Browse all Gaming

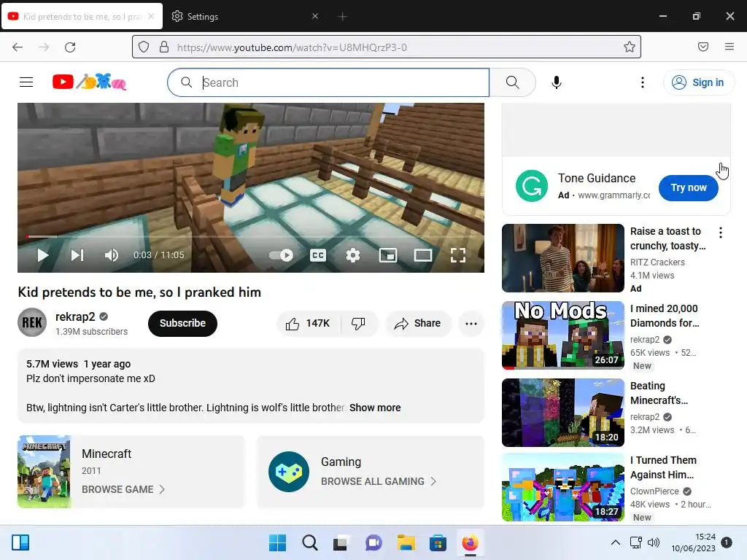[379, 481]
